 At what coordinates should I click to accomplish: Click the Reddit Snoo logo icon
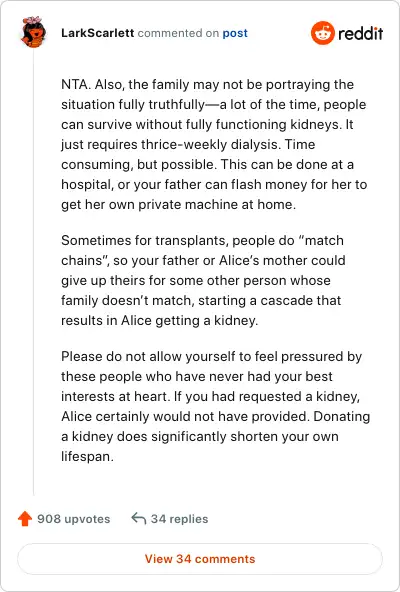[323, 33]
